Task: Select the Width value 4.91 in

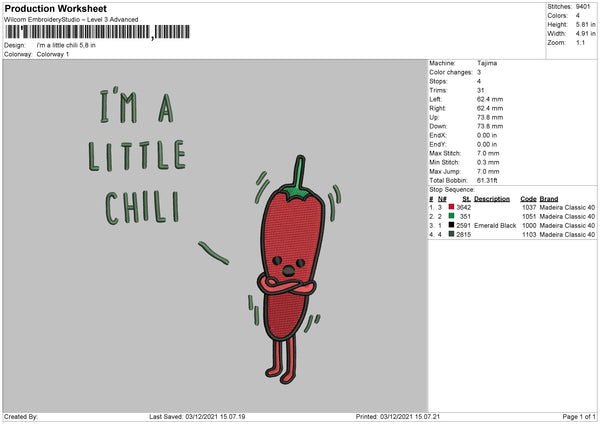Action: pyautogui.click(x=586, y=34)
